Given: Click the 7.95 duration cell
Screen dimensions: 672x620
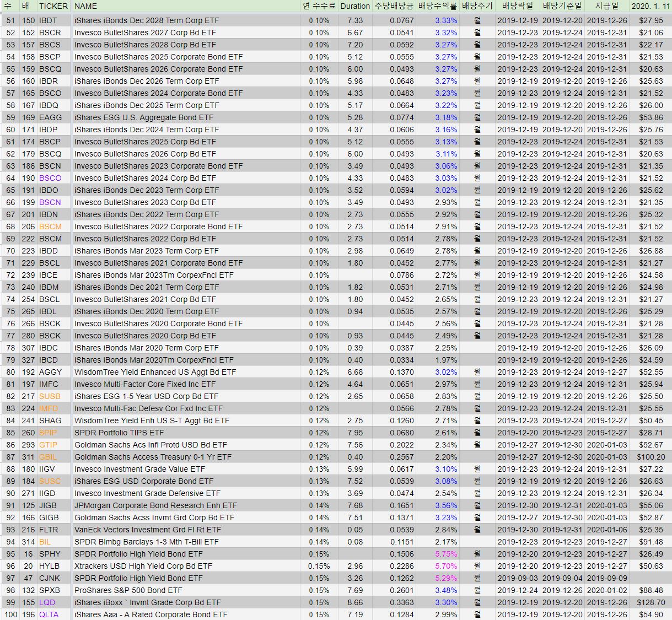Looking at the screenshot, I should pos(355,433).
